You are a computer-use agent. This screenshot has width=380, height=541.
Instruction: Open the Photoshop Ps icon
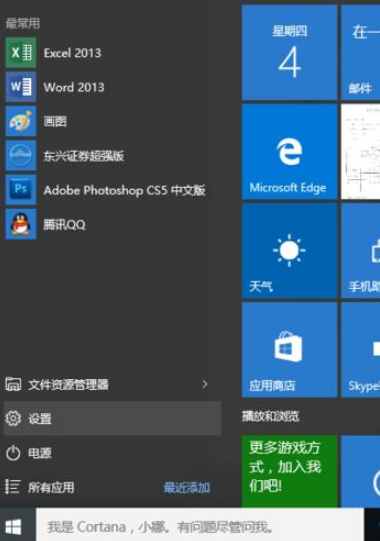(x=21, y=190)
